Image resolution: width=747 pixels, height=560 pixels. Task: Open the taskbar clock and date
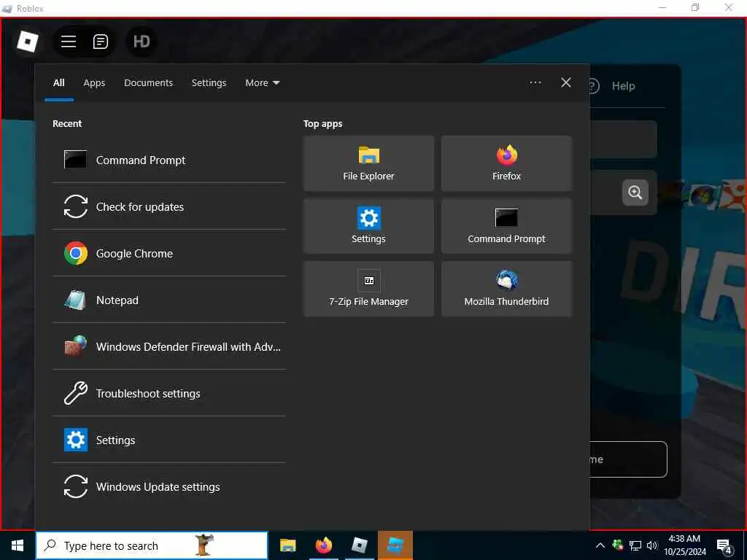(685, 545)
